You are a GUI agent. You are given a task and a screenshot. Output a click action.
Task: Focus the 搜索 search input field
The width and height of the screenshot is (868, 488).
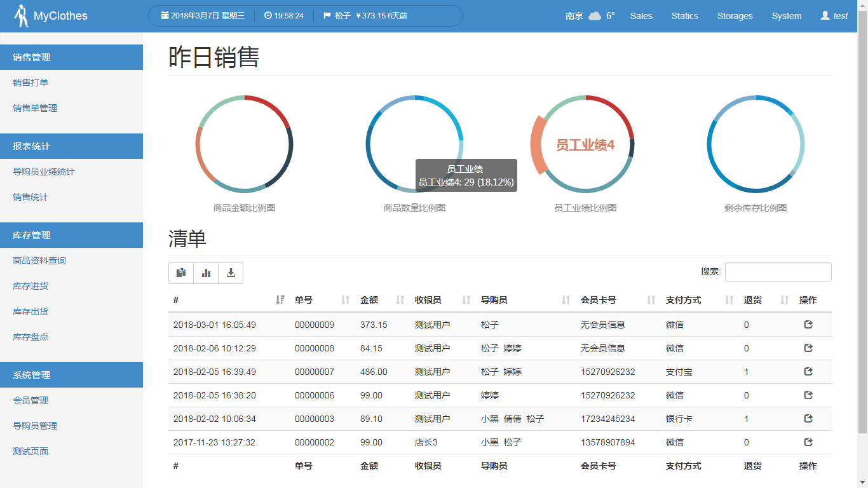point(778,272)
